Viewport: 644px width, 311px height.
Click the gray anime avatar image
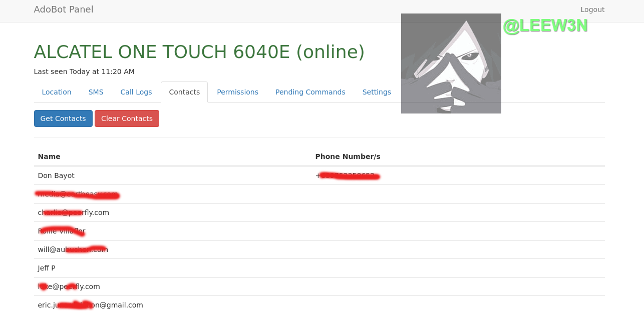[x=451, y=63]
